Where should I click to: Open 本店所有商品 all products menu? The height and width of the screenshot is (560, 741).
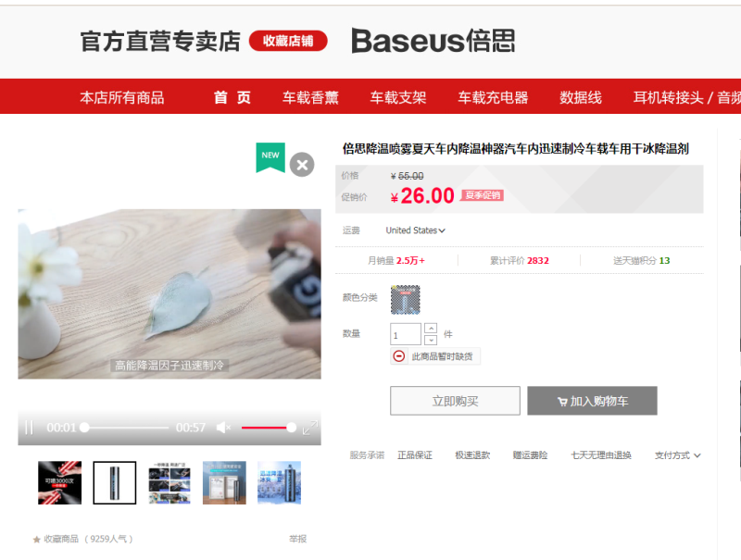[122, 97]
